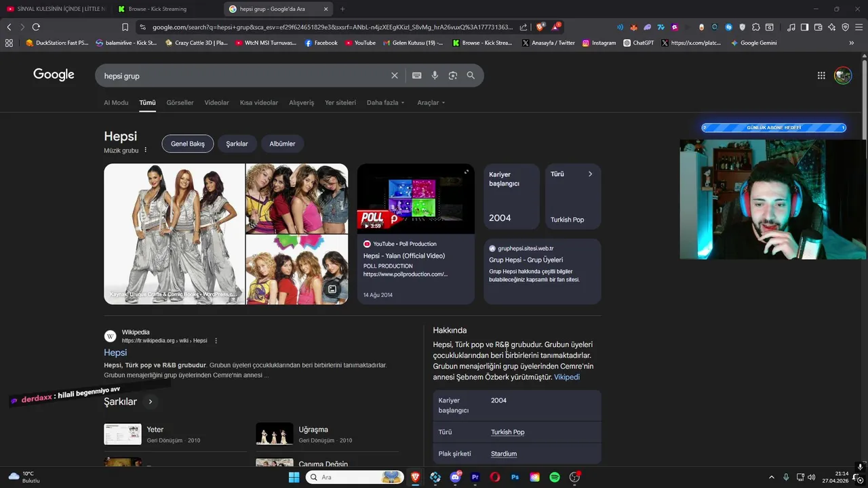Bookmark this page with bookmark icon

tap(125, 27)
